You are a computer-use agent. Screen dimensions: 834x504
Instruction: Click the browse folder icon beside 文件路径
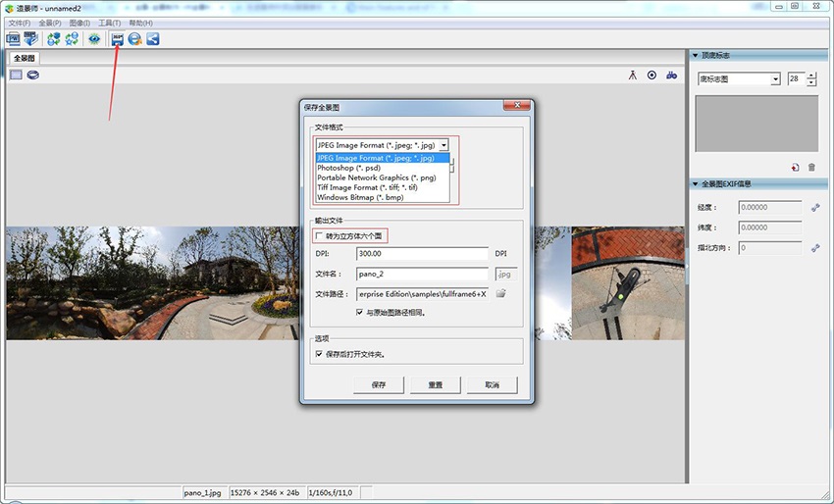[500, 293]
